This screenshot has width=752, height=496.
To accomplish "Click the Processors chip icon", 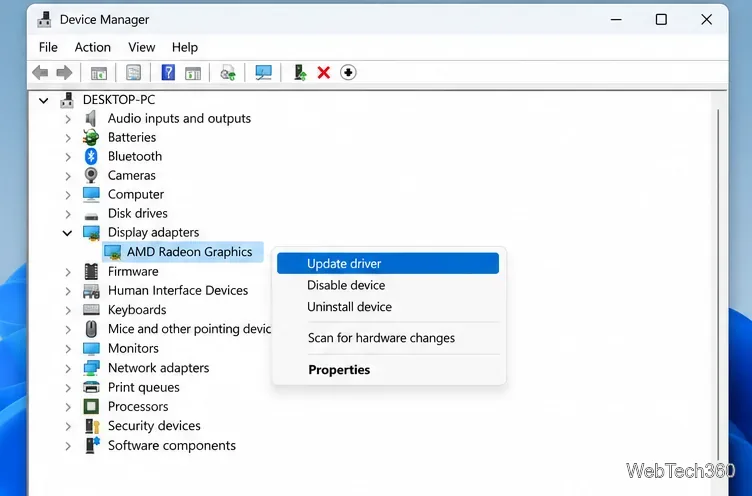I will tap(91, 407).
